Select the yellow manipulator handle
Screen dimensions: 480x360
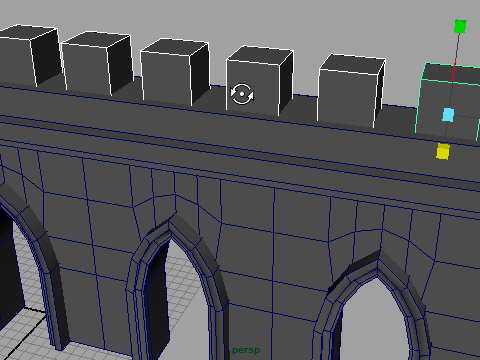click(443, 151)
